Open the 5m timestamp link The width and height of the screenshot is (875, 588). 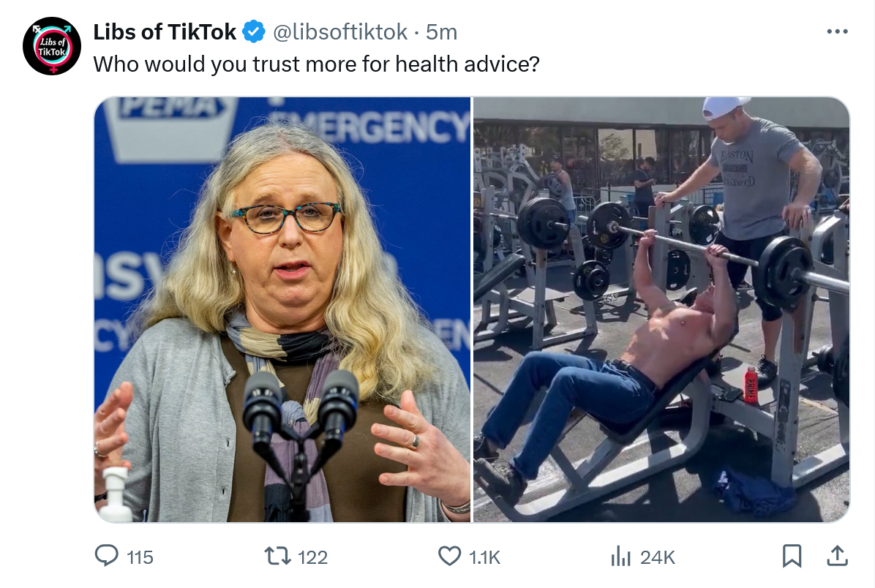[441, 31]
